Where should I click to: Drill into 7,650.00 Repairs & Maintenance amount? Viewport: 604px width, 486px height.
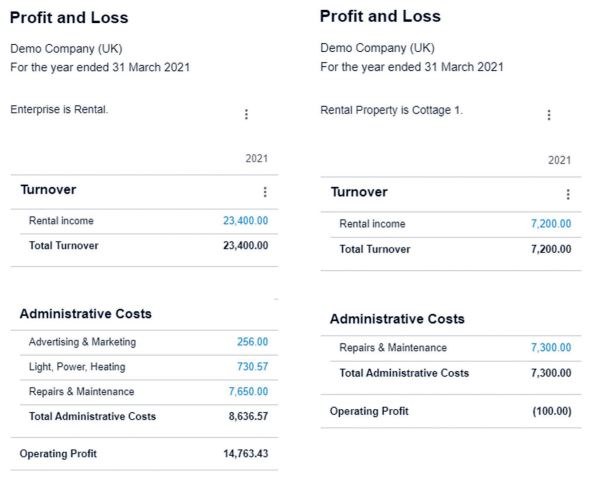click(x=248, y=392)
